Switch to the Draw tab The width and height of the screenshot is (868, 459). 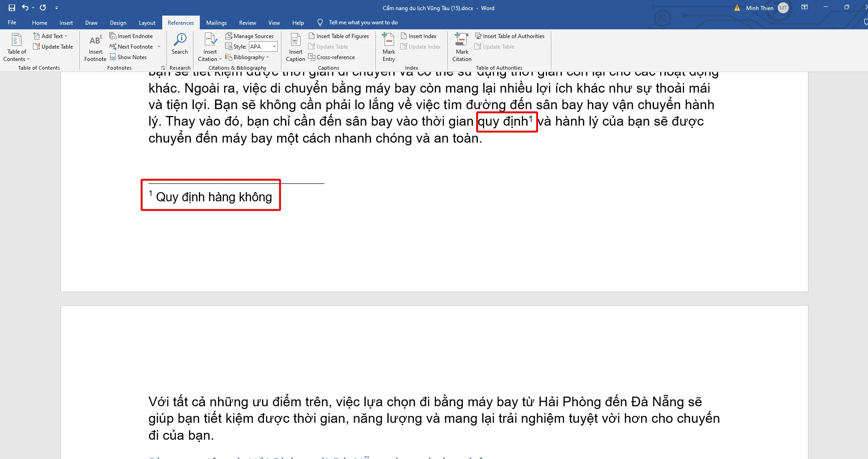click(x=91, y=23)
